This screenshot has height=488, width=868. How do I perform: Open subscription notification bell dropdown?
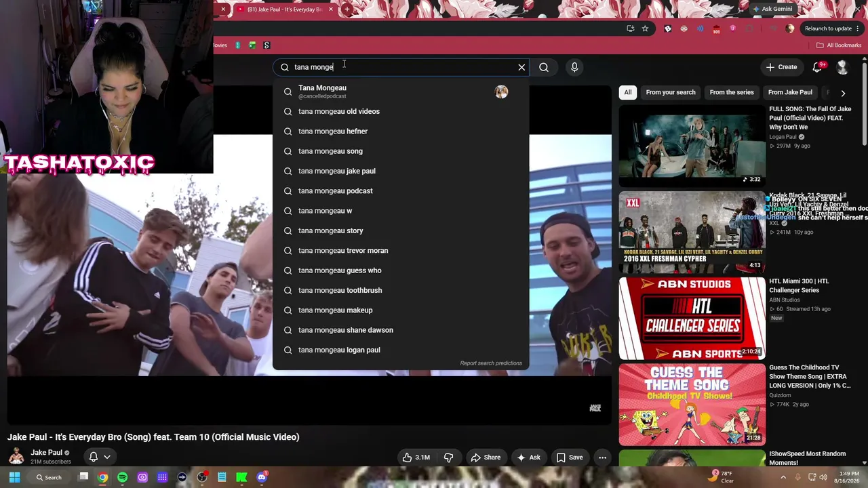100,457
